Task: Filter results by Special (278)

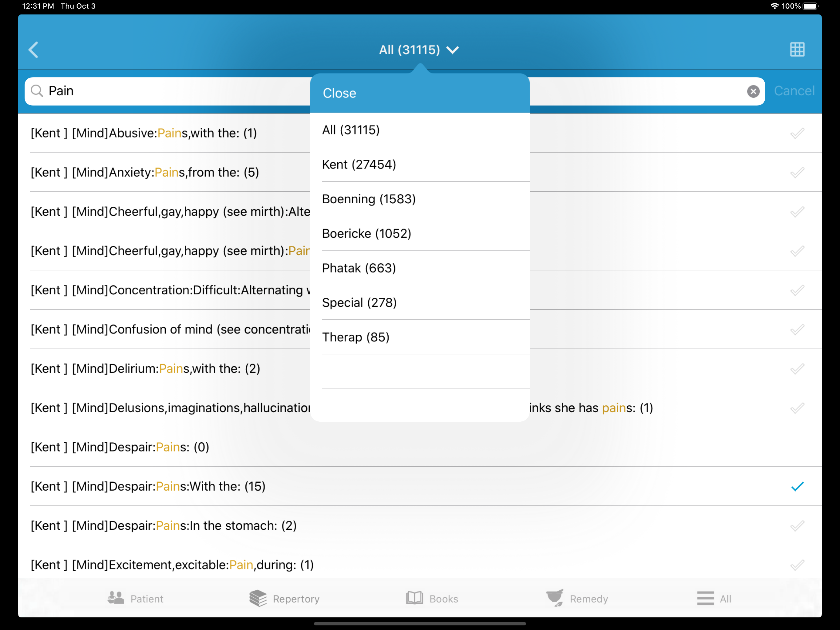Action: [420, 303]
